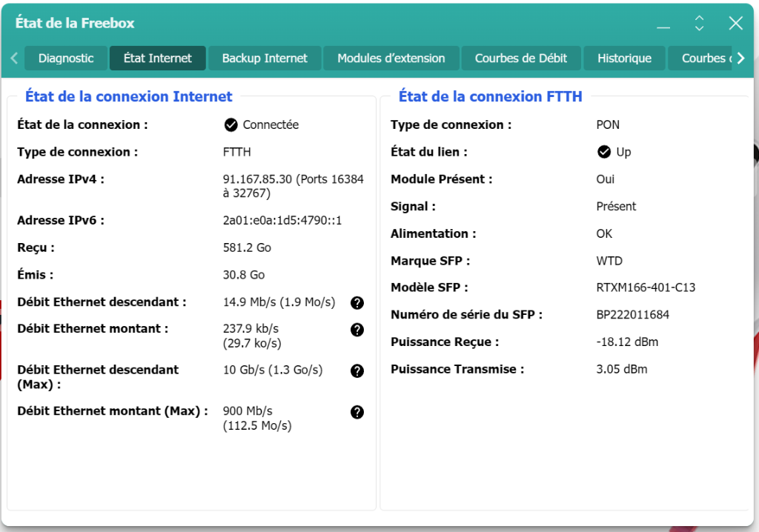The width and height of the screenshot is (759, 532).
Task: Open help for Débit Ethernet descendant (Max)
Action: tap(357, 370)
